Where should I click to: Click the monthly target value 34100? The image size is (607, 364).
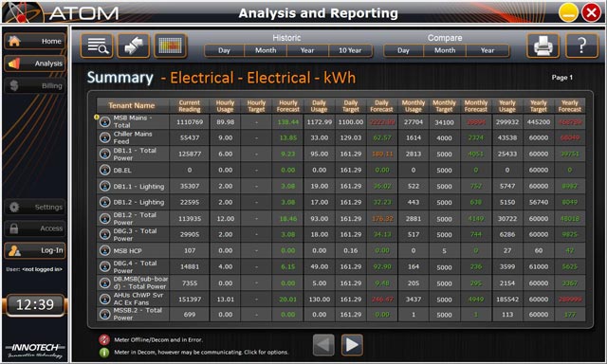[x=445, y=122]
